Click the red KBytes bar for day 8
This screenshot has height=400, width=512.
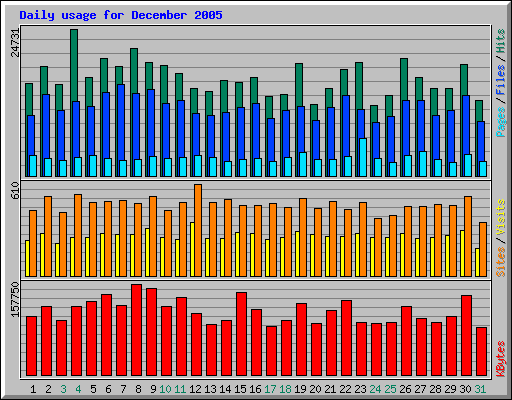[x=136, y=330]
